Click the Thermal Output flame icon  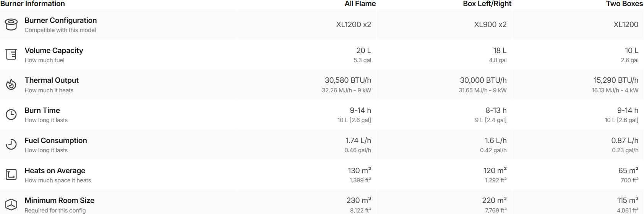(11, 84)
